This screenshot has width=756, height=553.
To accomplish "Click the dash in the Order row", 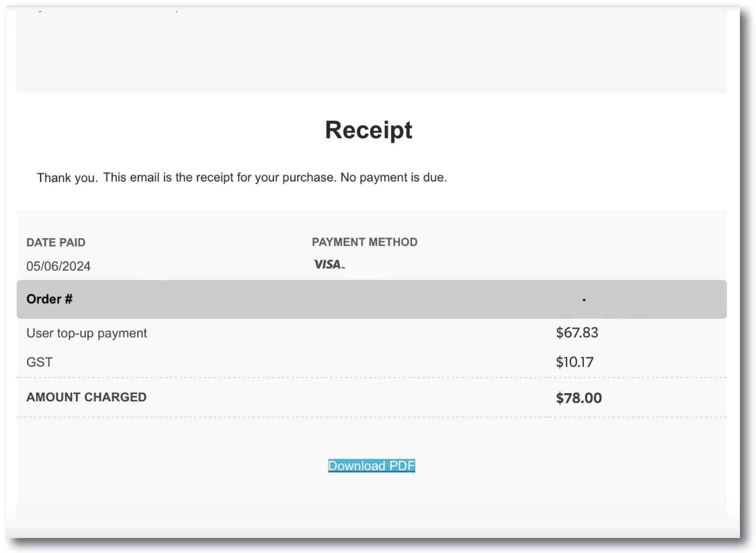I will [x=584, y=300].
